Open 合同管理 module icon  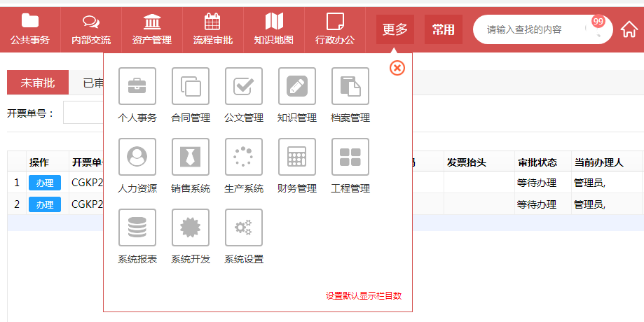[191, 87]
